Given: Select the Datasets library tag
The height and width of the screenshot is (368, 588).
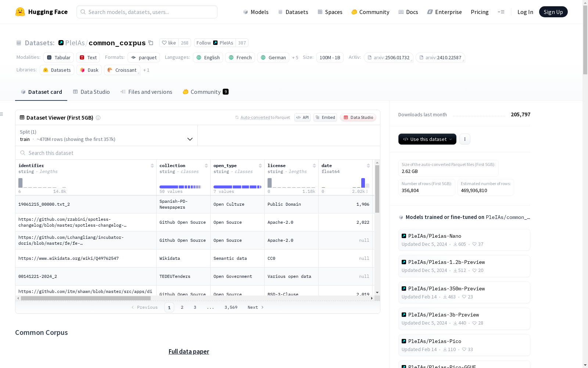Looking at the screenshot, I should click(57, 70).
